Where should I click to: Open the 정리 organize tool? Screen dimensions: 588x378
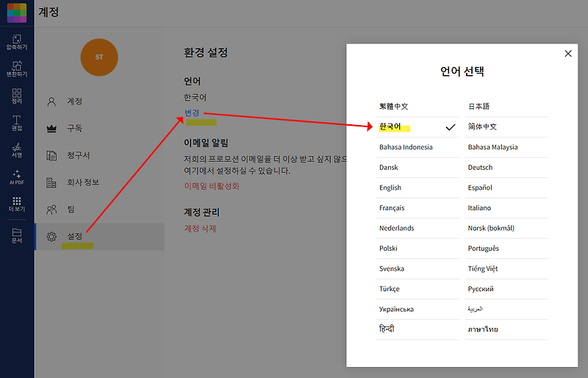17,96
